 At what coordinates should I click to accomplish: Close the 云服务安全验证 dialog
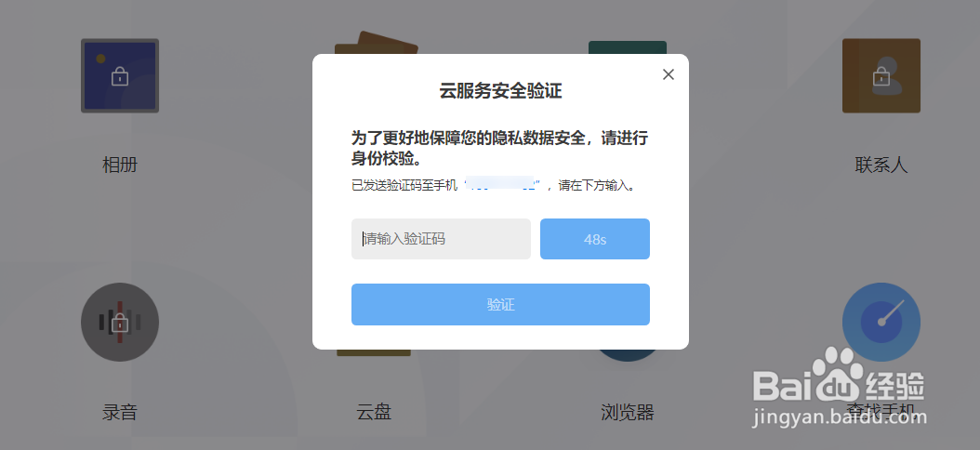(669, 74)
